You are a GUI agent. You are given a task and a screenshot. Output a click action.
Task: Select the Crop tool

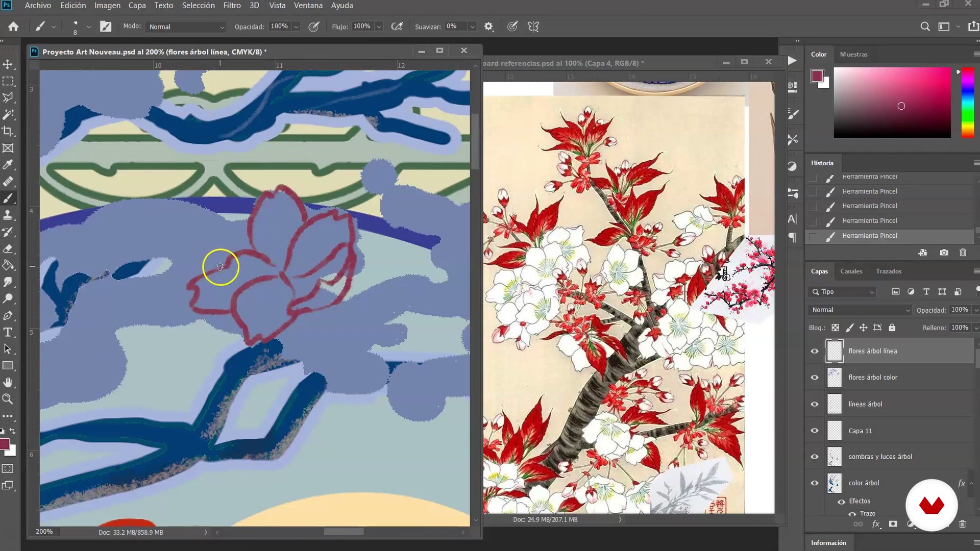[x=8, y=131]
